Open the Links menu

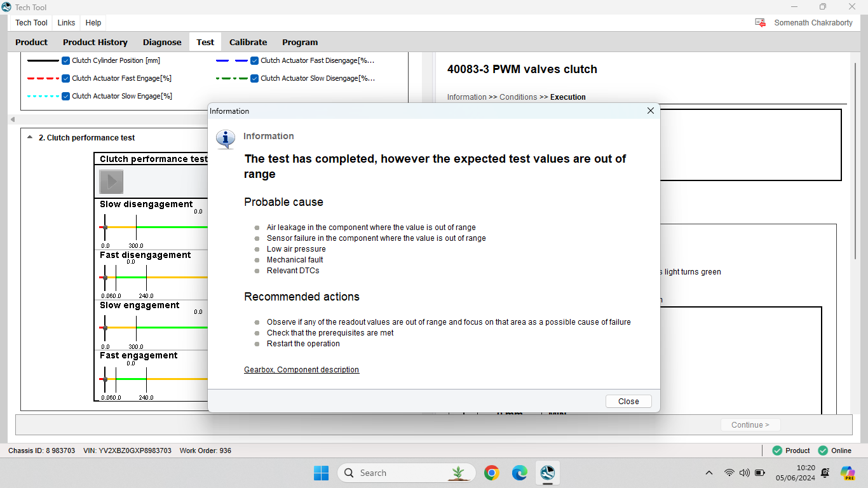click(66, 22)
